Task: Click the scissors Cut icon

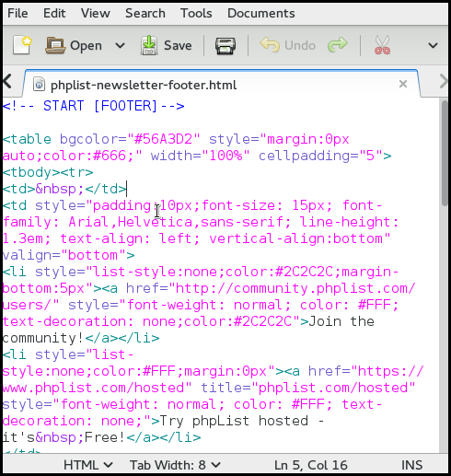Action: pos(382,45)
